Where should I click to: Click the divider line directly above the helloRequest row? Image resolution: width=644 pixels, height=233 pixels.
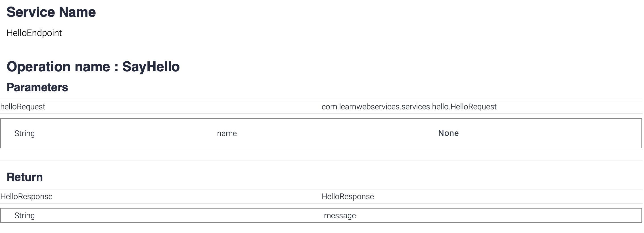[x=321, y=100]
